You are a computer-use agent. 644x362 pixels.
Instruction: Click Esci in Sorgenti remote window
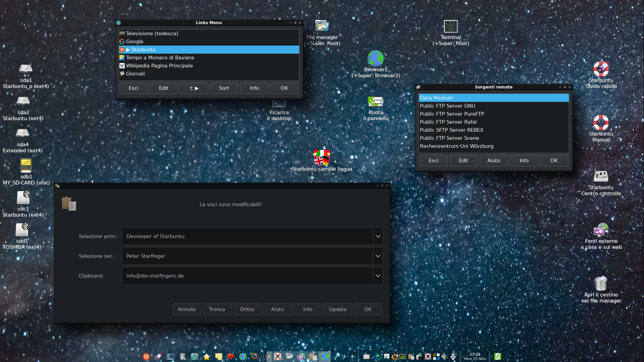click(x=433, y=161)
